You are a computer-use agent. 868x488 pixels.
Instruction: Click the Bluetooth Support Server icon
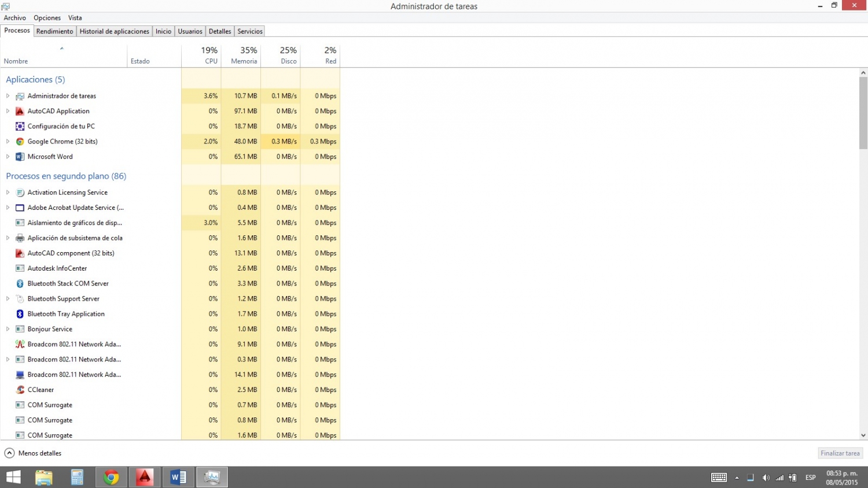20,299
